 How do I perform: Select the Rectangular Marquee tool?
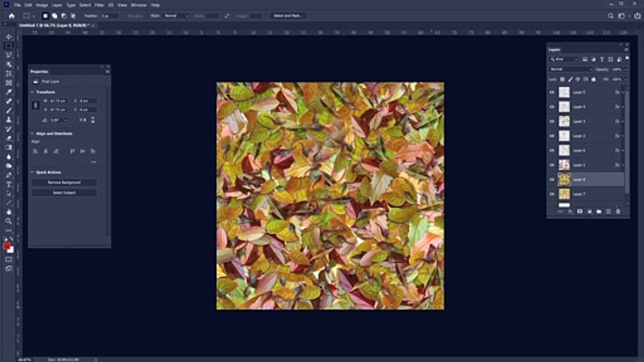click(x=9, y=46)
